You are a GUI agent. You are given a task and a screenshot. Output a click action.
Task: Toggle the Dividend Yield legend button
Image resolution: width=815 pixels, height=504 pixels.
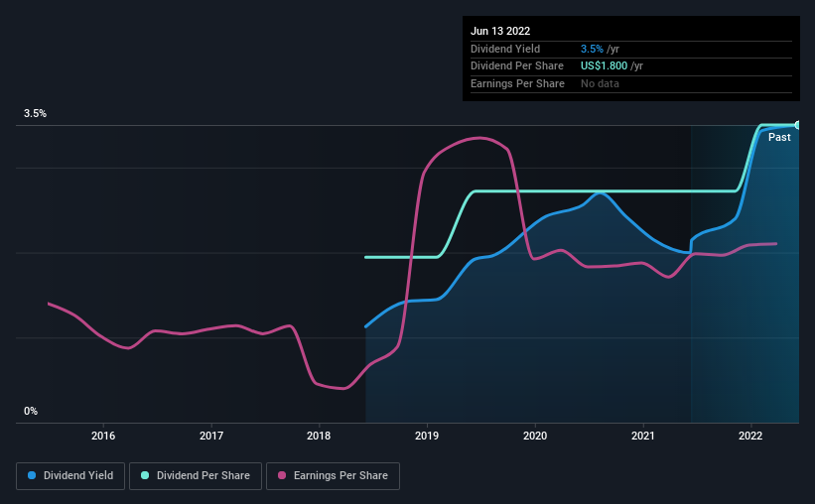point(70,476)
